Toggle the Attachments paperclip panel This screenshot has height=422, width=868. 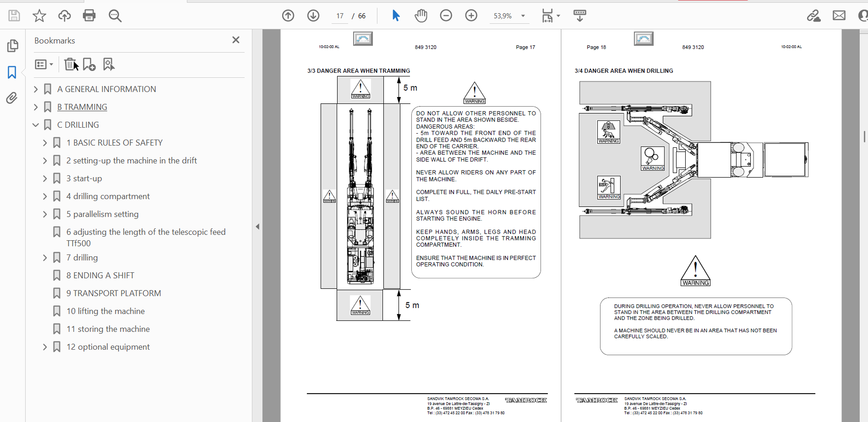coord(12,98)
